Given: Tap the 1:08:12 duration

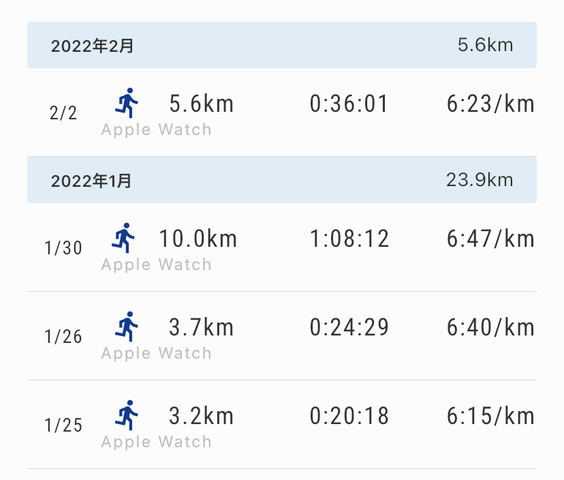Looking at the screenshot, I should (x=349, y=239).
